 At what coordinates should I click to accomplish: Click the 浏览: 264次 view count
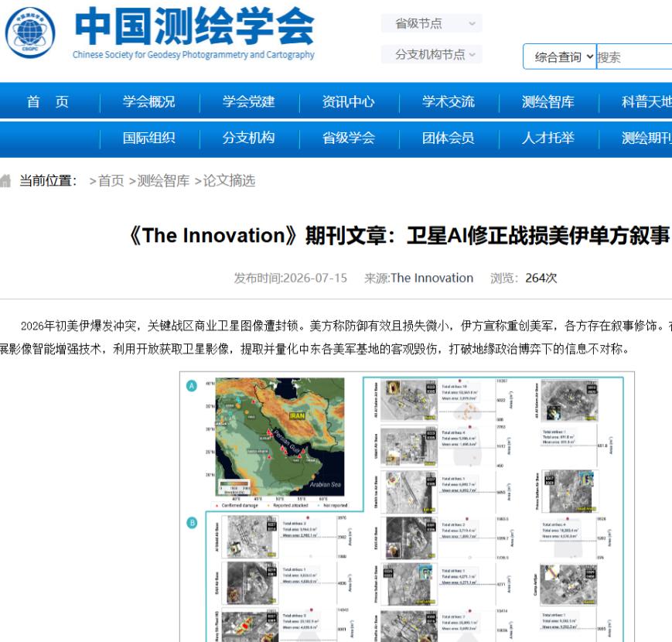[524, 278]
